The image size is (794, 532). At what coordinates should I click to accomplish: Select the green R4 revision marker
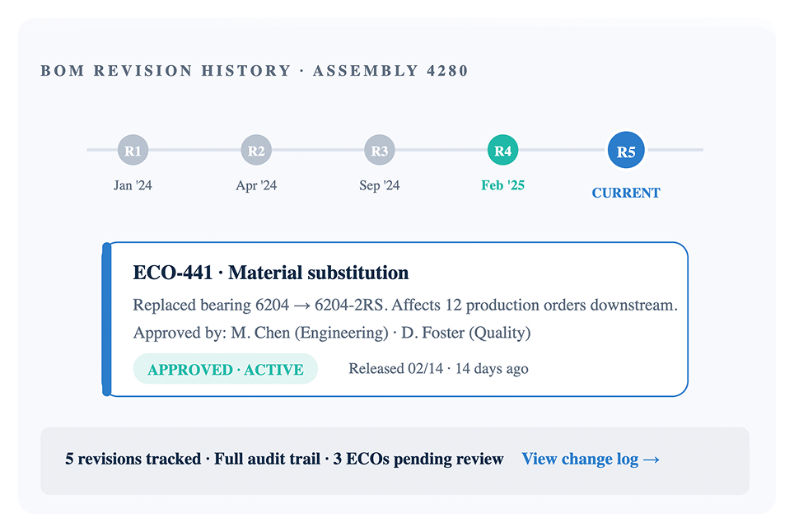pos(502,150)
